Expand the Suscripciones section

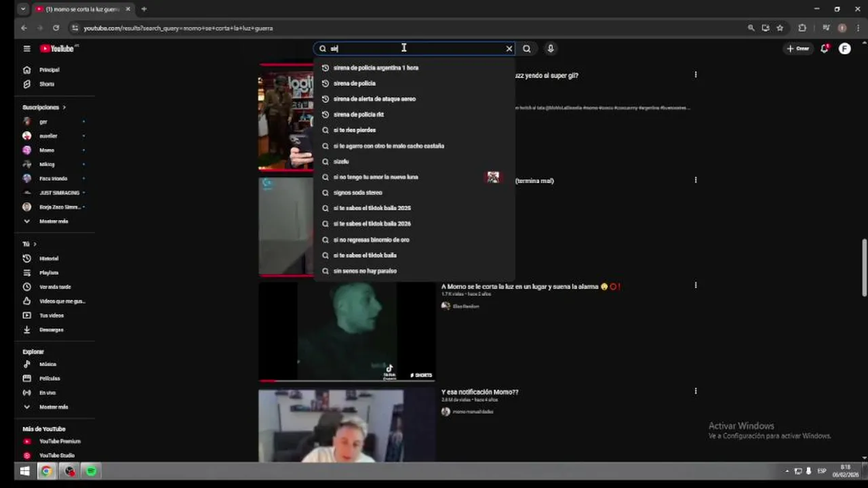tap(44, 107)
